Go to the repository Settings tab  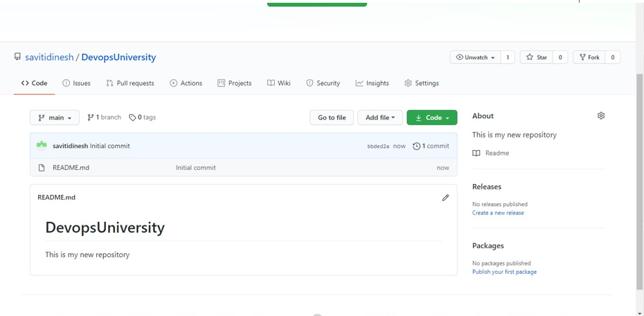[421, 83]
